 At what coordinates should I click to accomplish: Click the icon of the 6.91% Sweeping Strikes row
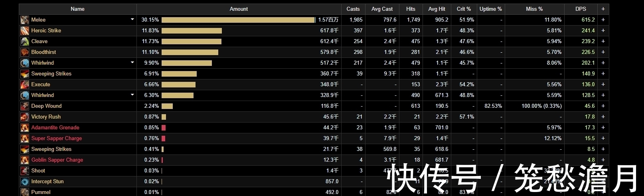(x=25, y=73)
